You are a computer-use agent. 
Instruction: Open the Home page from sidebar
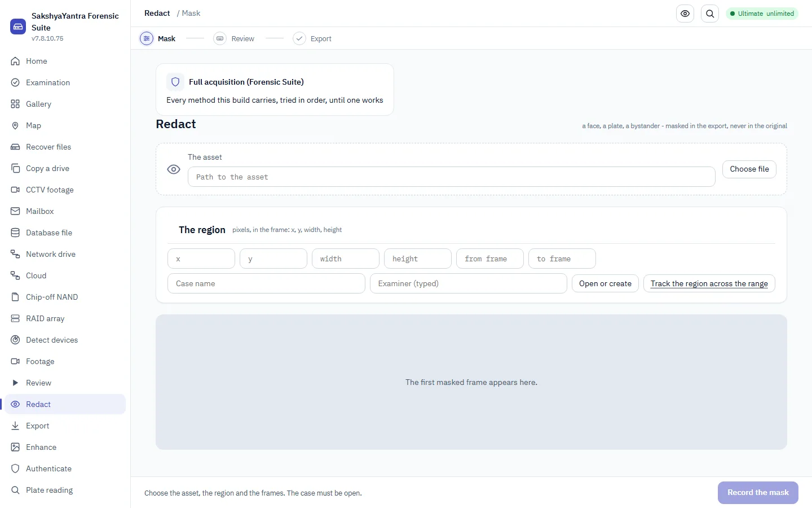pyautogui.click(x=65, y=61)
